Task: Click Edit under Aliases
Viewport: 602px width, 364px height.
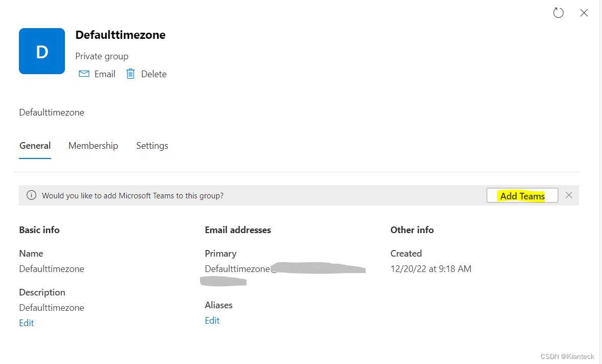Action: (212, 320)
